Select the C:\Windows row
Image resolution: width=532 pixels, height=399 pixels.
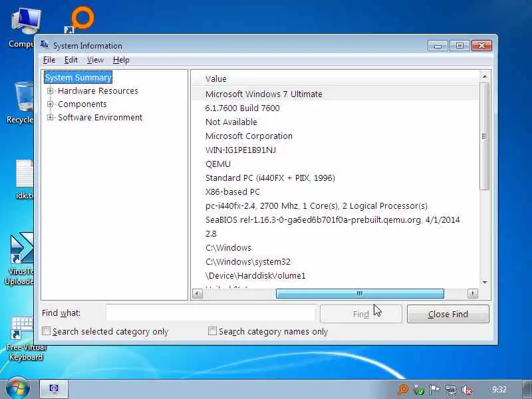pyautogui.click(x=335, y=247)
